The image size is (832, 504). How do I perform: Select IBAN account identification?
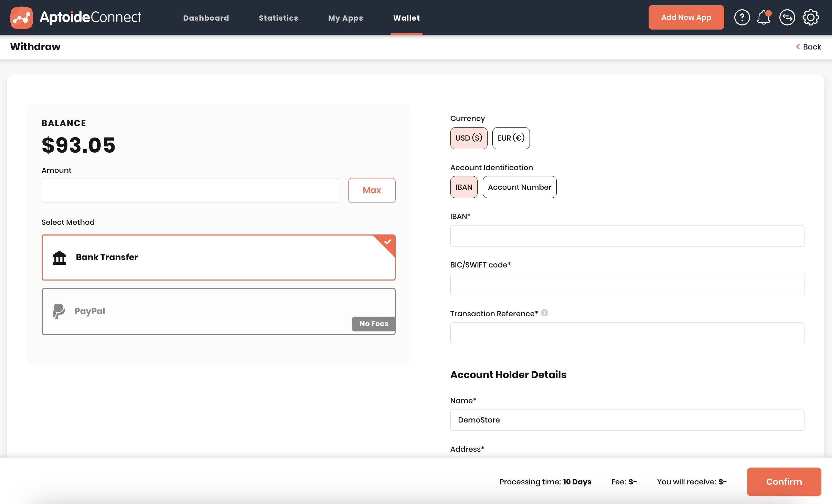463,187
